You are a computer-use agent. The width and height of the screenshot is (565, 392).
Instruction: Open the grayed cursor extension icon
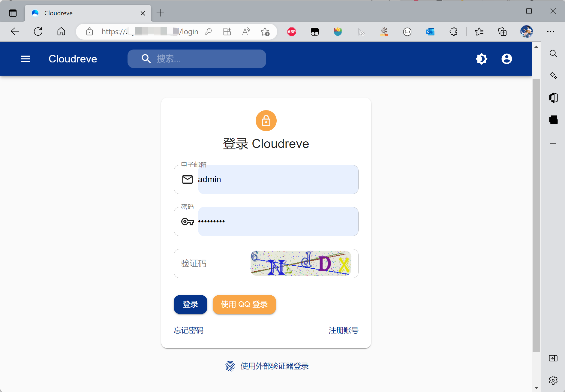coord(361,32)
